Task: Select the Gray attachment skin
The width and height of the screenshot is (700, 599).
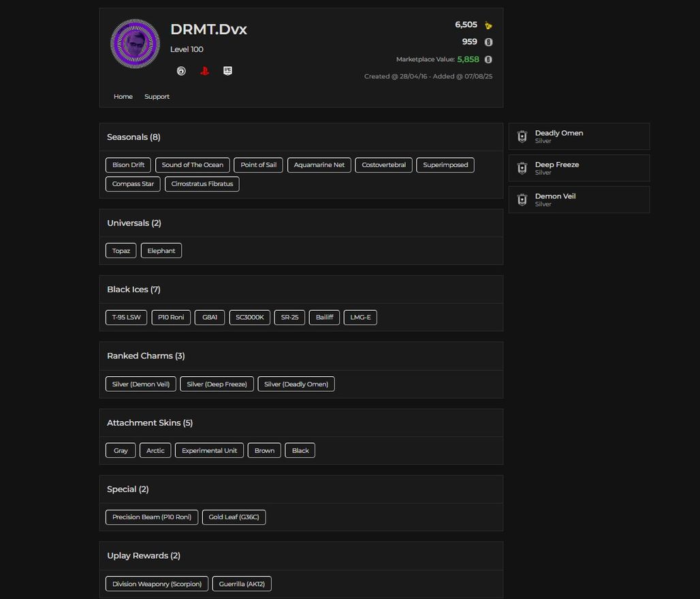Action: click(x=121, y=450)
